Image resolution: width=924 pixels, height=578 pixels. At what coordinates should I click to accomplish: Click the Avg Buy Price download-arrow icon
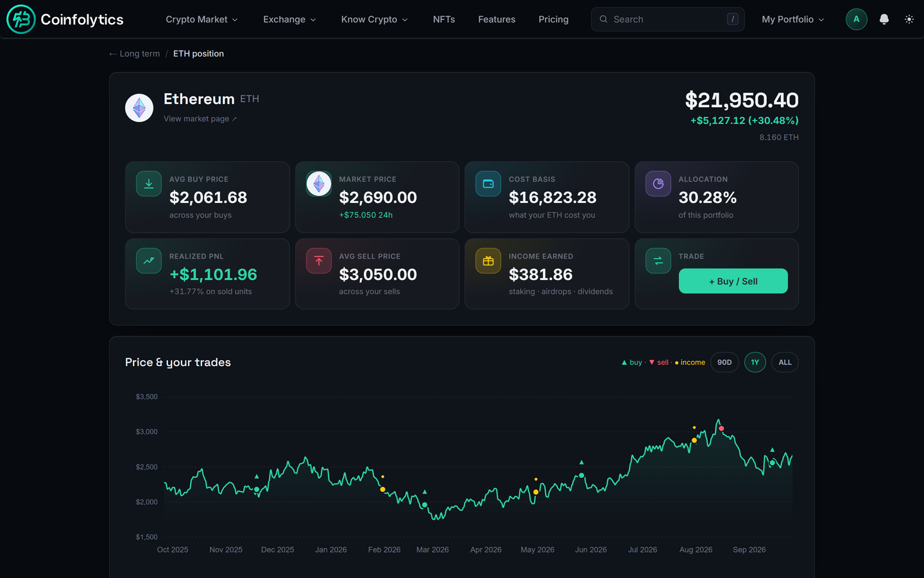click(x=149, y=184)
